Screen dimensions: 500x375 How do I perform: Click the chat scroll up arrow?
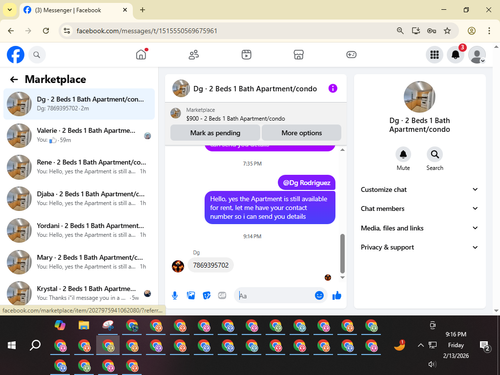coord(342,150)
